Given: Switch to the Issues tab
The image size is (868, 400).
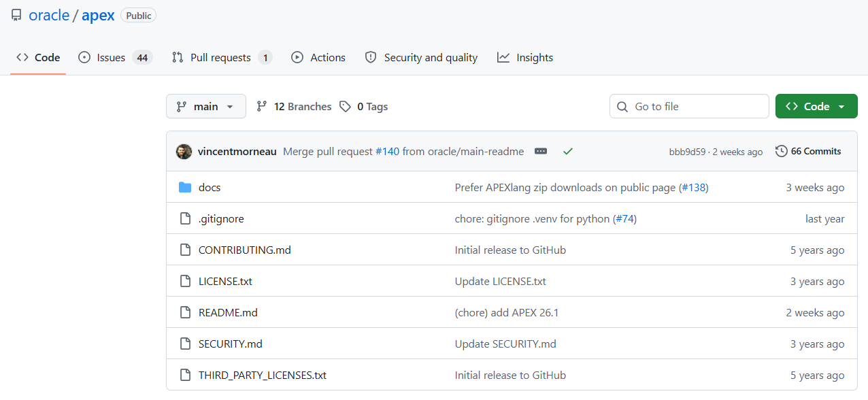Looking at the screenshot, I should 115,58.
